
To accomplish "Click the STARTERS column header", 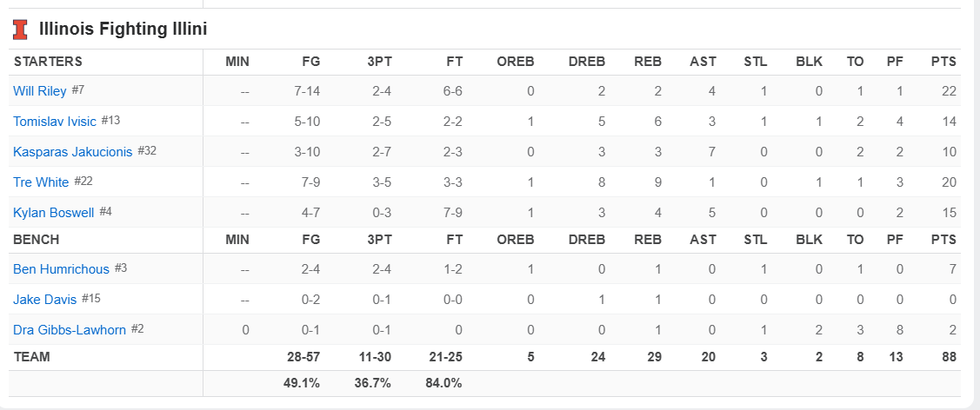I will pyautogui.click(x=48, y=62).
